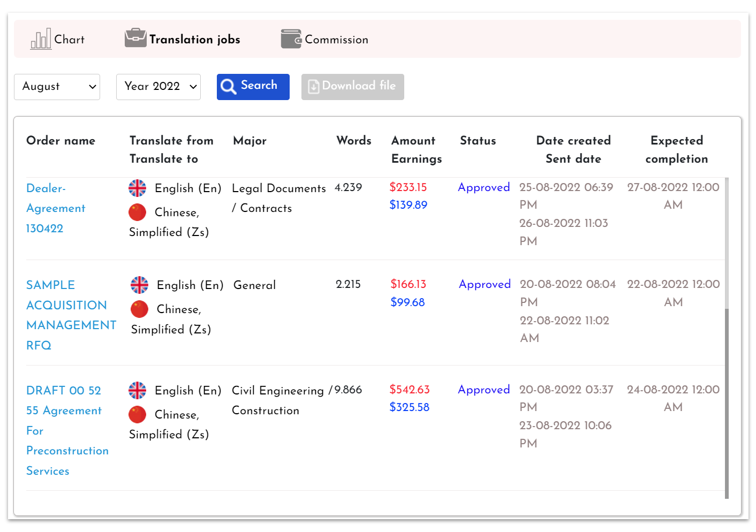This screenshot has height=532, width=756.
Task: Open SAMPLE ACQUISITION MANAGEMENT RFQ order
Action: coord(71,315)
